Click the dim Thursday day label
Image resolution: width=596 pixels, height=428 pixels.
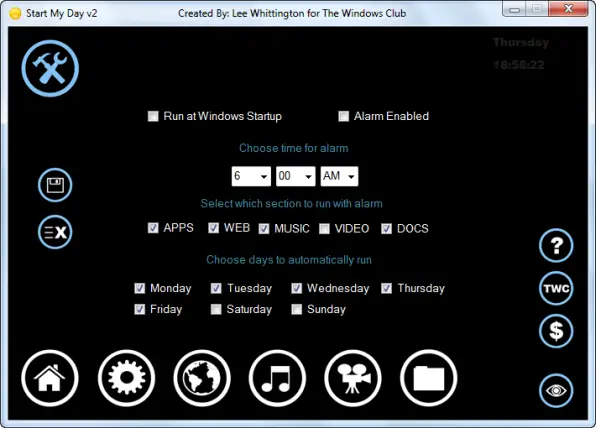tap(521, 43)
